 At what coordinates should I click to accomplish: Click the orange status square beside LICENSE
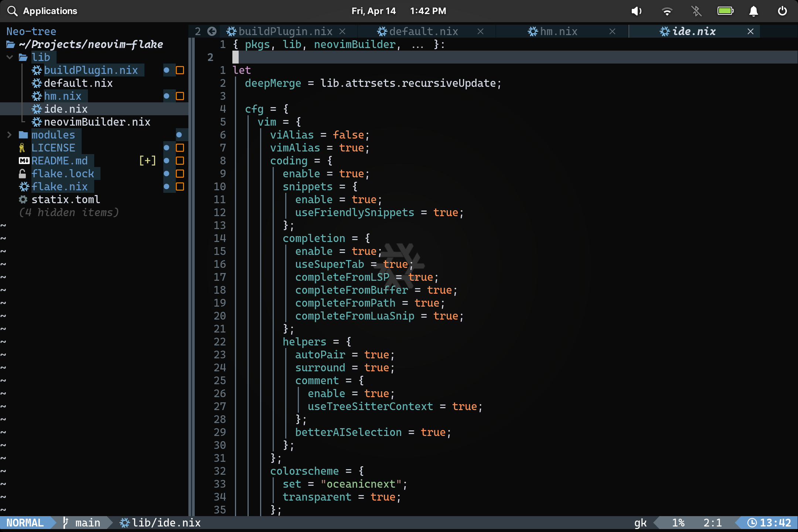[180, 148]
